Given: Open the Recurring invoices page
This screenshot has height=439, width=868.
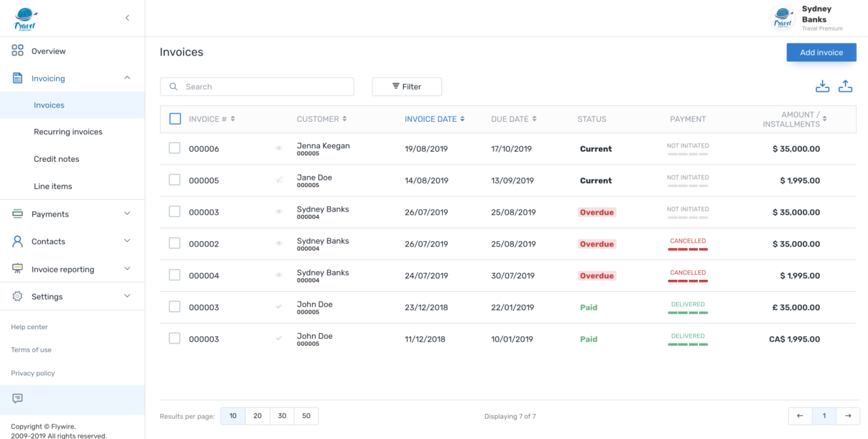Looking at the screenshot, I should click(68, 131).
